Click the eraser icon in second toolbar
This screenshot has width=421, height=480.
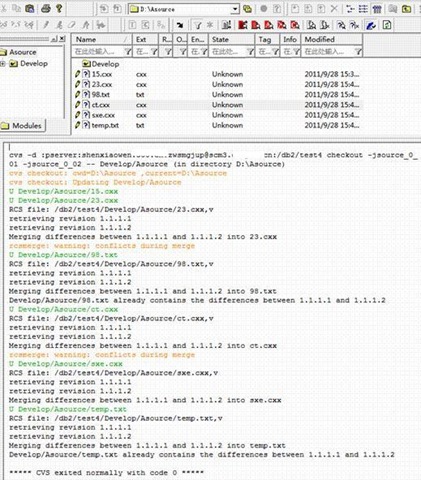(x=72, y=25)
